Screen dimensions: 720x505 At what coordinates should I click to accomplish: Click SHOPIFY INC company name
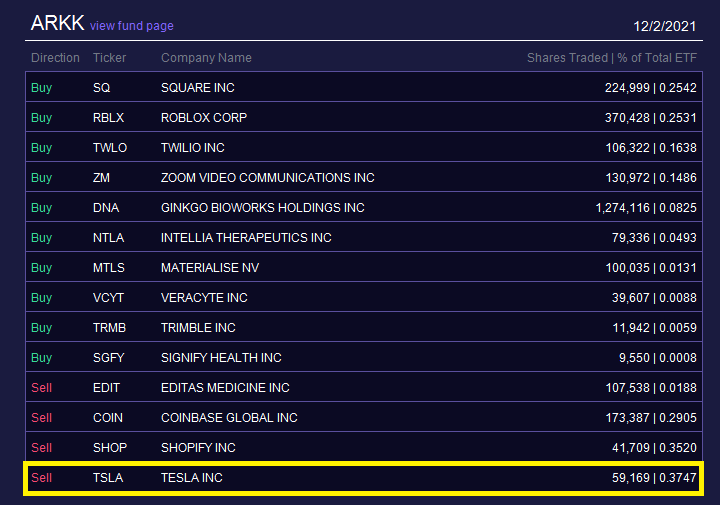coord(198,448)
